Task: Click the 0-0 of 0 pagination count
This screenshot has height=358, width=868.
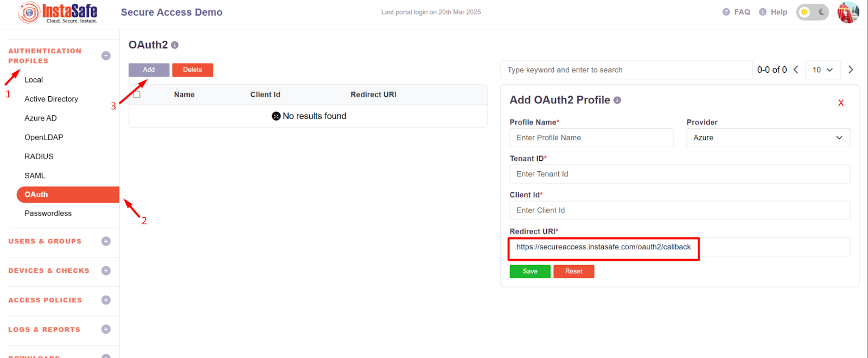Action: 772,70
